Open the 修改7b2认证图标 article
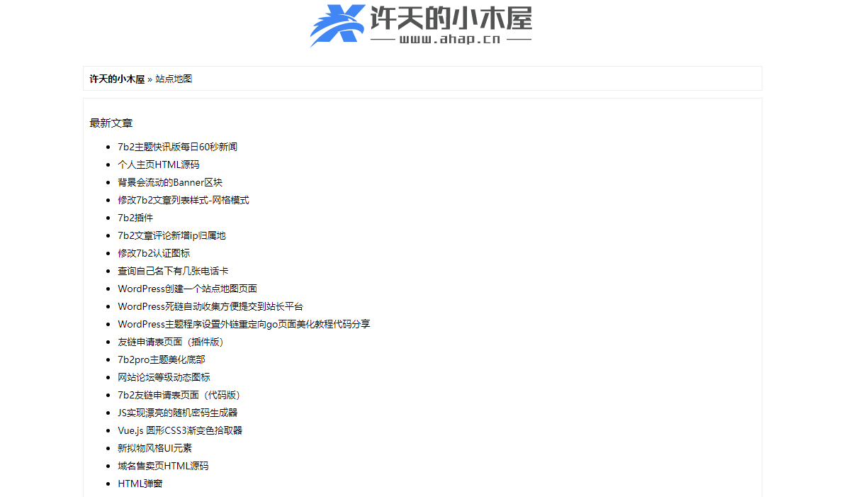The width and height of the screenshot is (868, 497). [x=154, y=253]
